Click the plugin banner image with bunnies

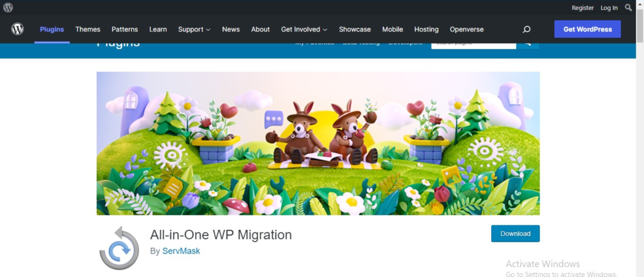coord(318,143)
